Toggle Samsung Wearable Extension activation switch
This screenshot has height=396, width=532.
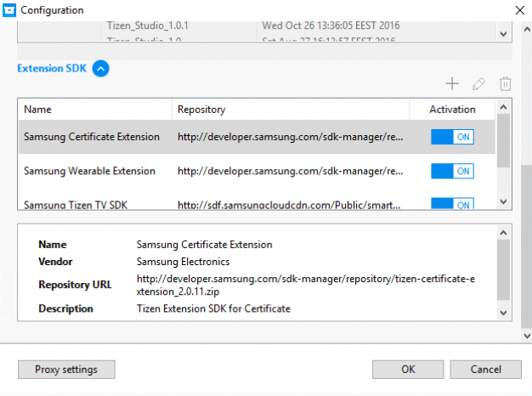452,171
